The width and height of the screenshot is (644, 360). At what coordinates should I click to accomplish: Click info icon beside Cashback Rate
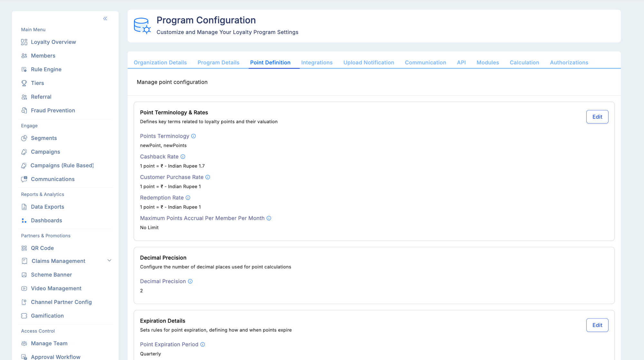pos(183,157)
